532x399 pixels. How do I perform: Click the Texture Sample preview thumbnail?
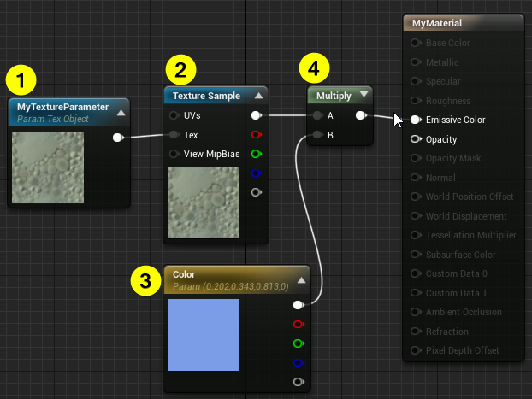[204, 200]
